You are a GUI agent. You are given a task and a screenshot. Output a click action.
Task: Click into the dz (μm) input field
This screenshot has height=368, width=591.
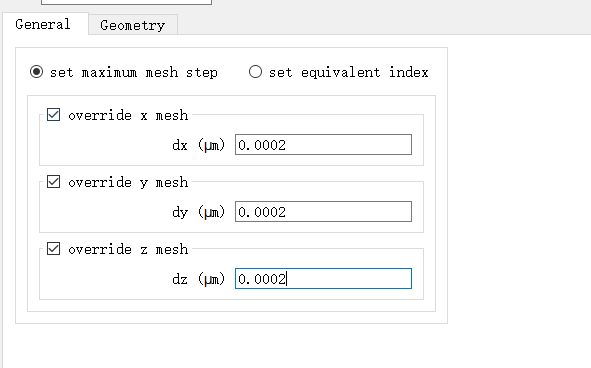[x=323, y=279]
